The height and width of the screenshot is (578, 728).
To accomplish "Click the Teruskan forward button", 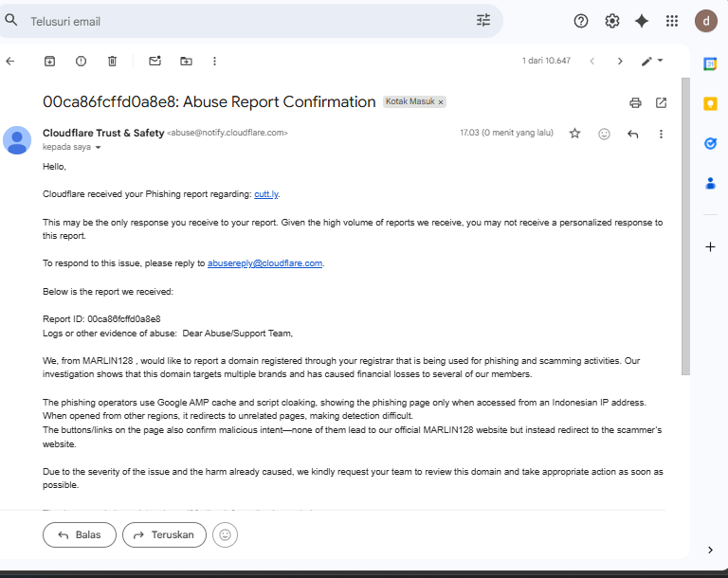I will pyautogui.click(x=164, y=534).
